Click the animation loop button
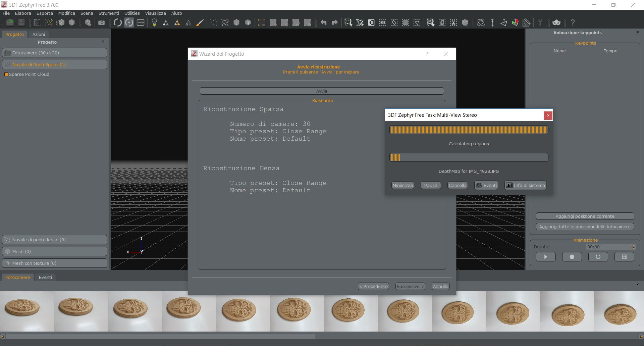Image resolution: width=644 pixels, height=346 pixels. click(598, 257)
